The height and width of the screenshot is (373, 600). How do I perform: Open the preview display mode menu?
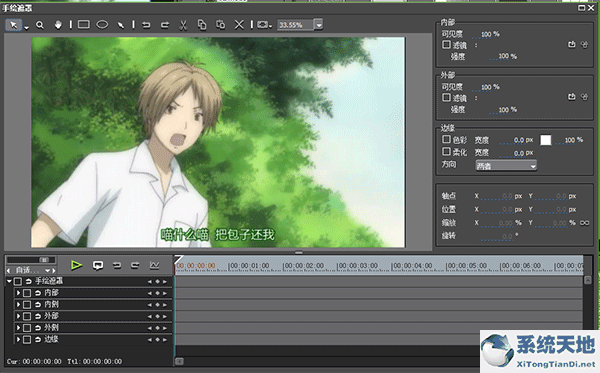click(264, 25)
